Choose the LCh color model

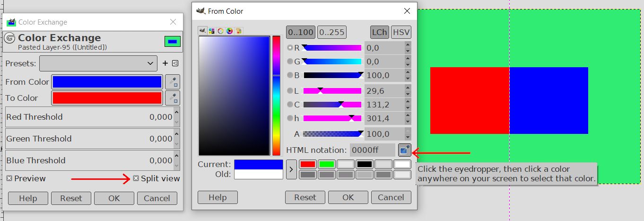click(379, 32)
